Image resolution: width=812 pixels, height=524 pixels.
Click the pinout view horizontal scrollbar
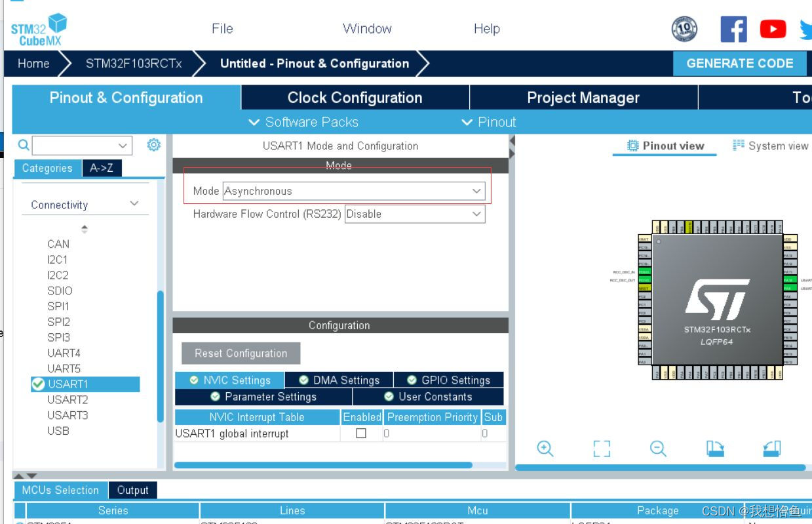661,468
